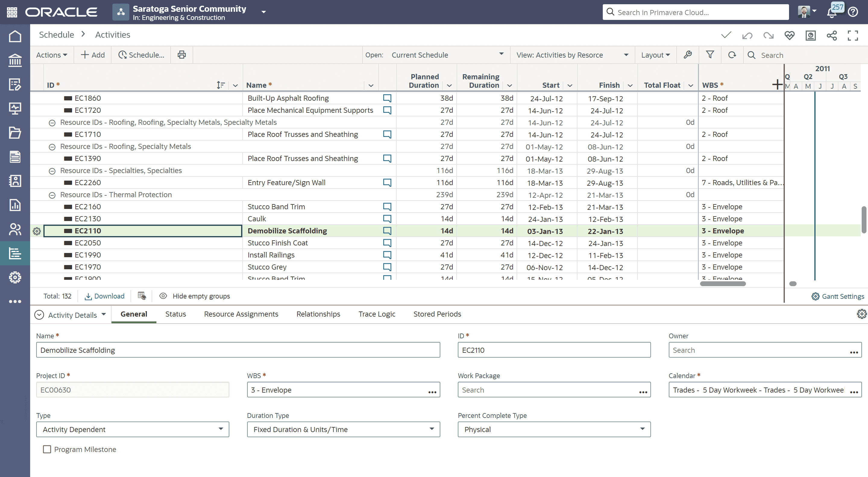Viewport: 868px width, 477px height.
Task: Go to Schedule breadcrumb
Action: [x=56, y=35]
